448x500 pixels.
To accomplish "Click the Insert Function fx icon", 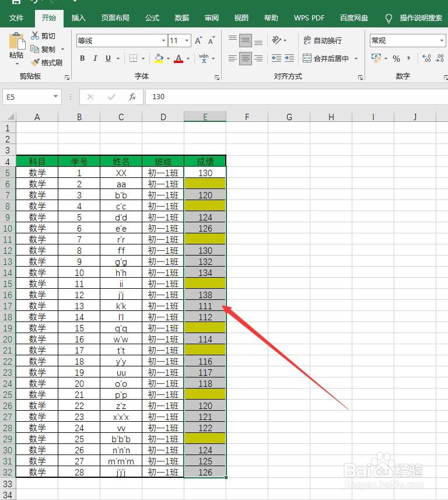I will (132, 97).
